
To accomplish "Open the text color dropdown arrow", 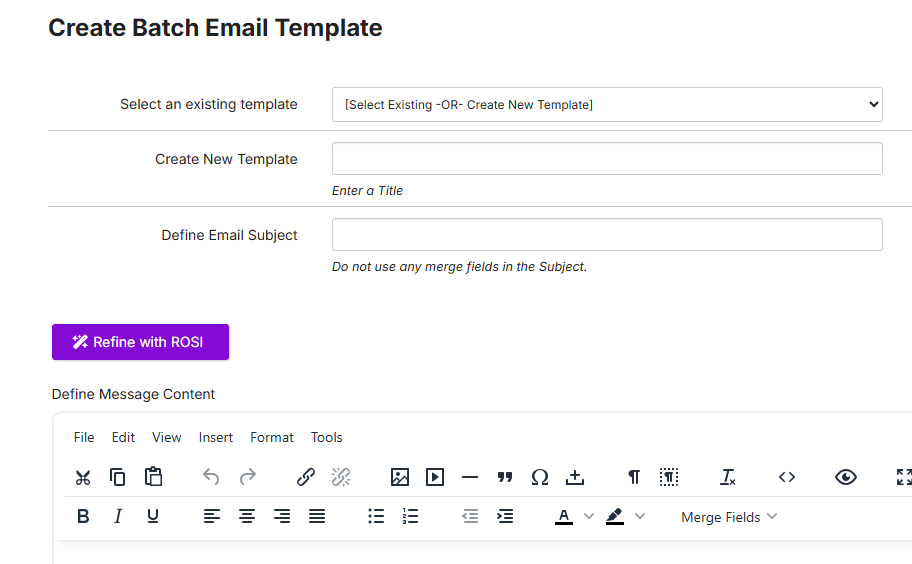I will pos(589,516).
